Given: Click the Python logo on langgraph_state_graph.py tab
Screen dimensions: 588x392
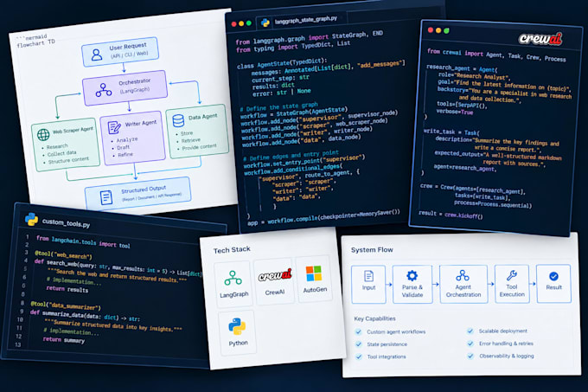Looking at the screenshot, I should [265, 22].
